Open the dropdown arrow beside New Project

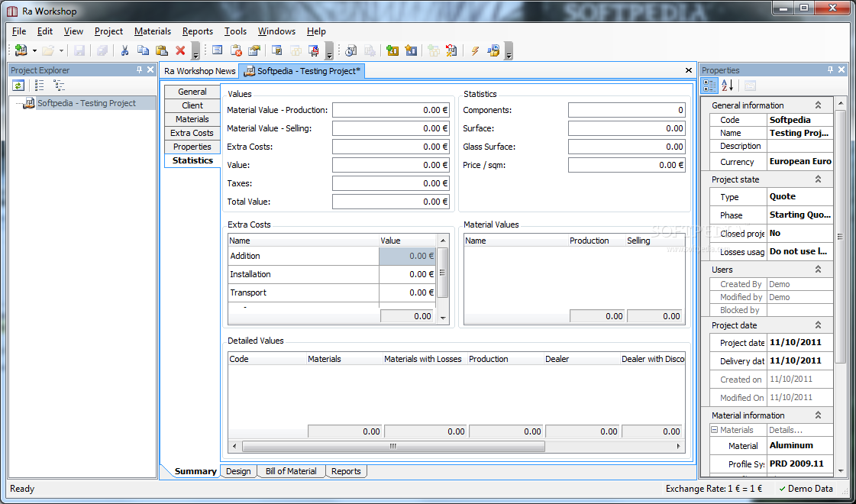point(34,51)
